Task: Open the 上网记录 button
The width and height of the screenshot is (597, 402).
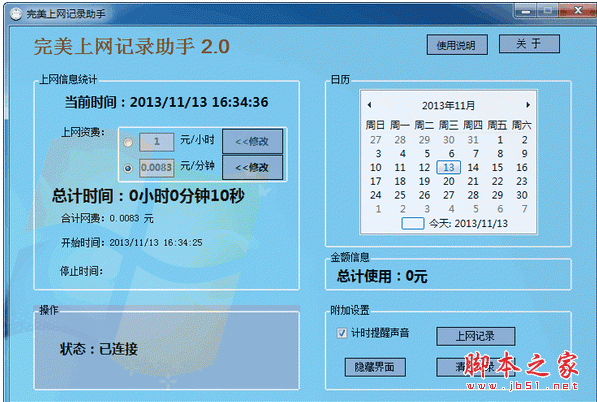Action: point(476,336)
